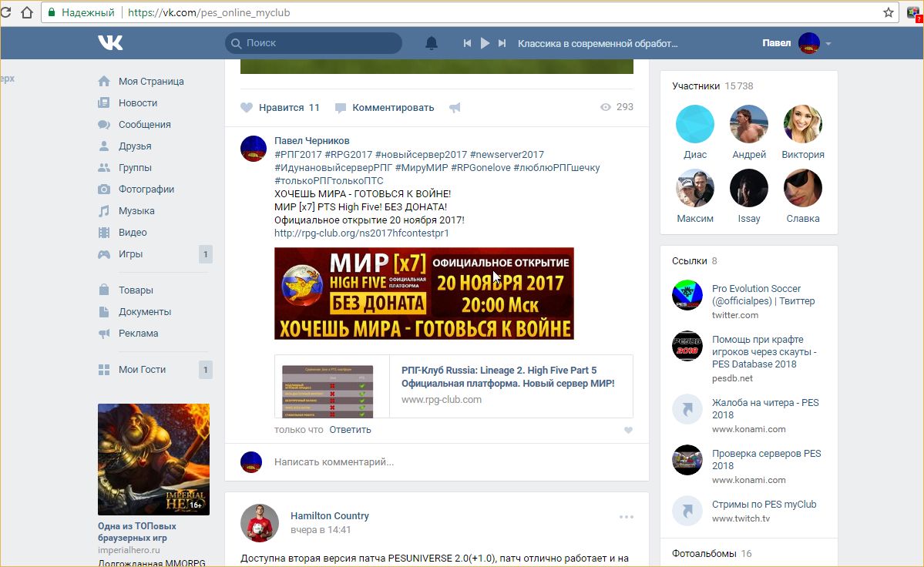The height and width of the screenshot is (567, 924).
Task: Click the VK logo in header
Action: pos(110,43)
